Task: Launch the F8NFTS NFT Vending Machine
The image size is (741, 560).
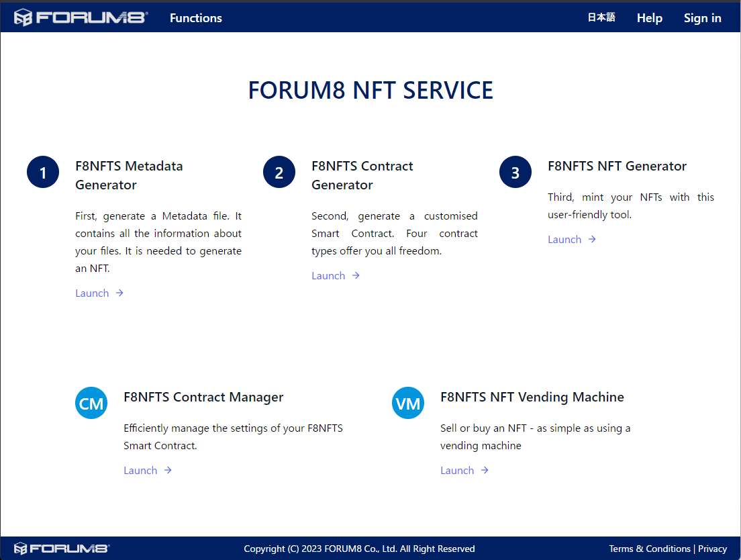Action: [x=464, y=470]
